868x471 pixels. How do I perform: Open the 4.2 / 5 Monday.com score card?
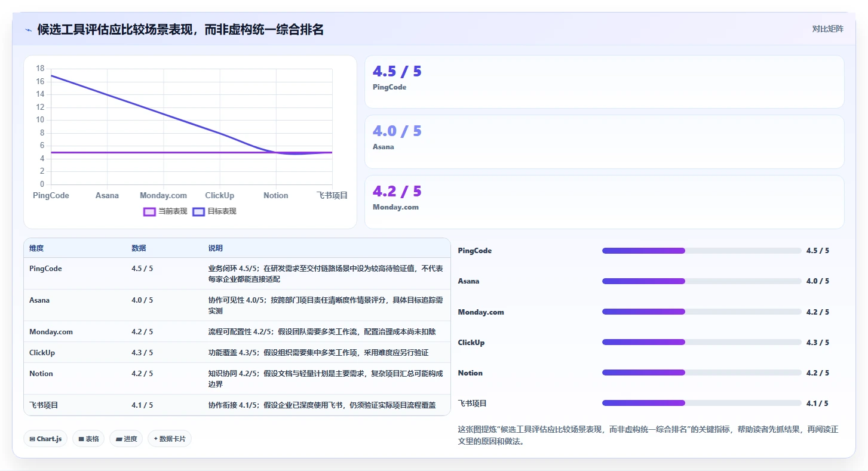click(x=604, y=202)
